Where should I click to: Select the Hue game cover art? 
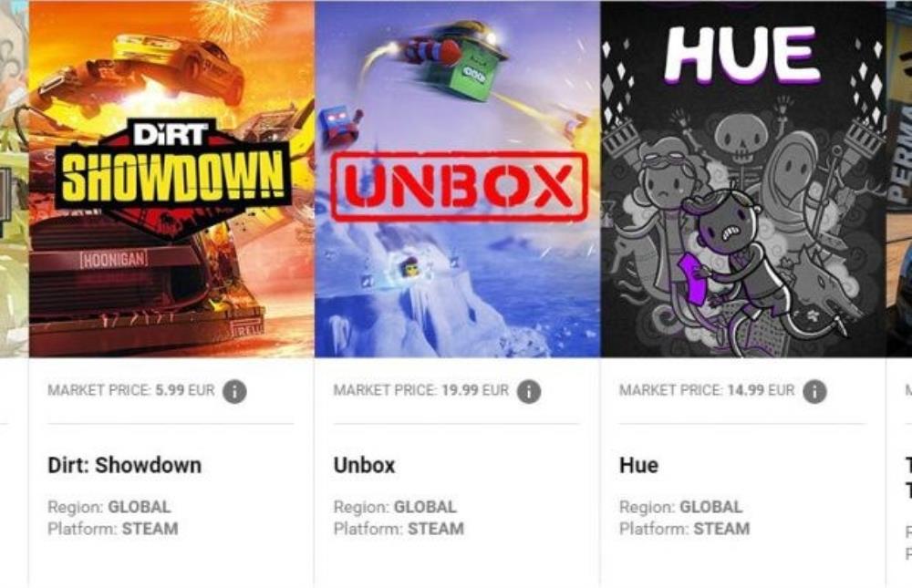click(x=742, y=179)
